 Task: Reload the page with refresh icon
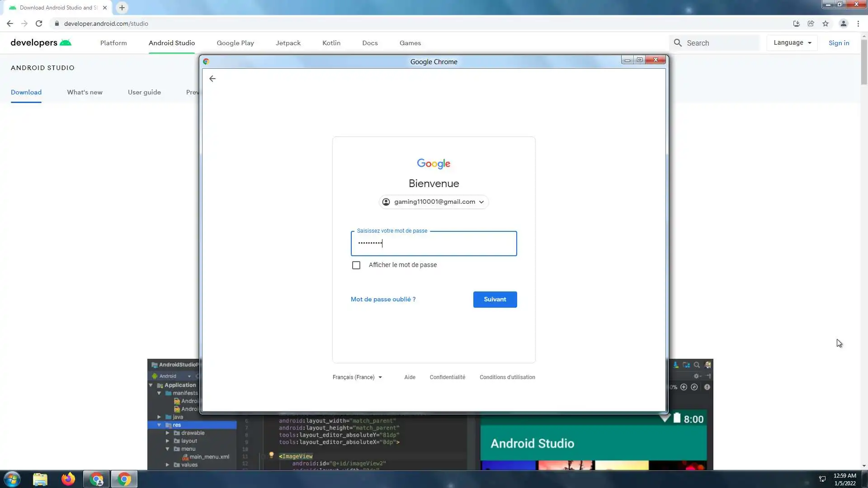tap(39, 23)
